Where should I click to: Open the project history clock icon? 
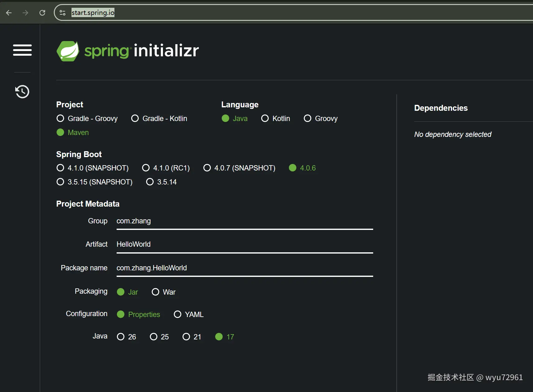[x=22, y=91]
